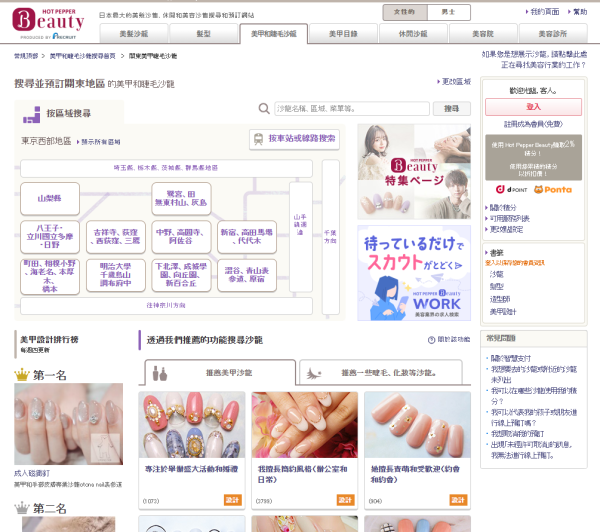This screenshot has width=600, height=532.
Task: Open the 更改設定 arrow link
Action: [x=504, y=230]
